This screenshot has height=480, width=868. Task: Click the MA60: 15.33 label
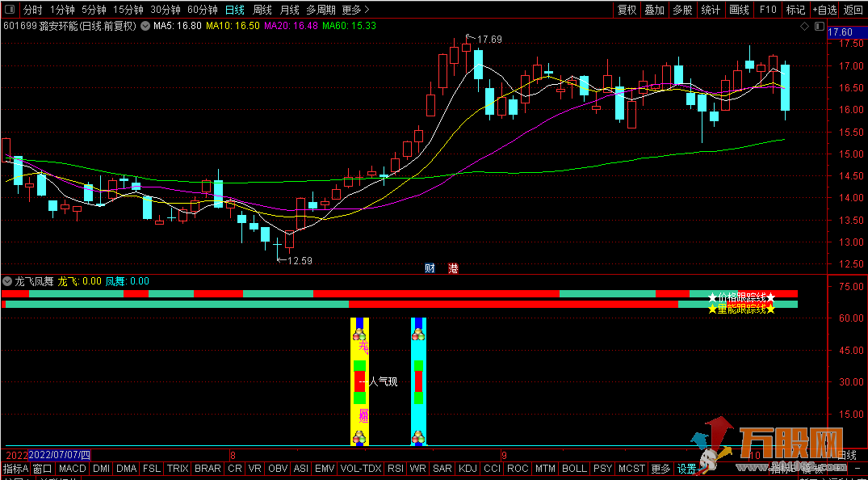pyautogui.click(x=350, y=26)
